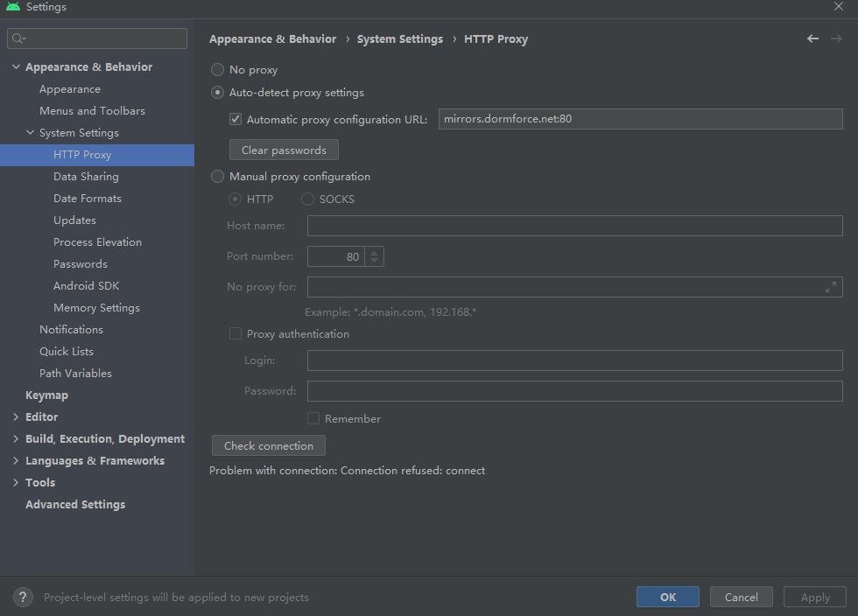Select Manual proxy configuration radio button

coord(218,177)
